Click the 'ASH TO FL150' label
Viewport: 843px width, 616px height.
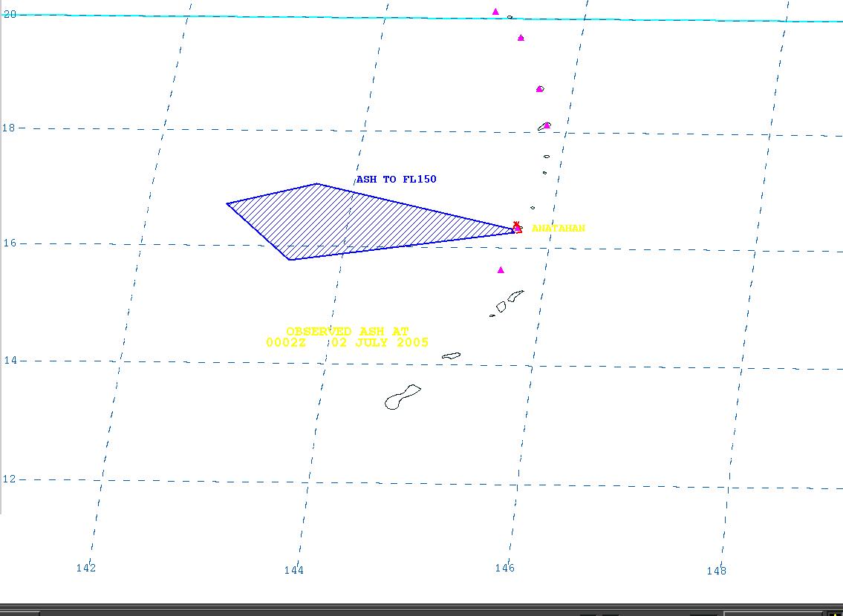pyautogui.click(x=396, y=180)
